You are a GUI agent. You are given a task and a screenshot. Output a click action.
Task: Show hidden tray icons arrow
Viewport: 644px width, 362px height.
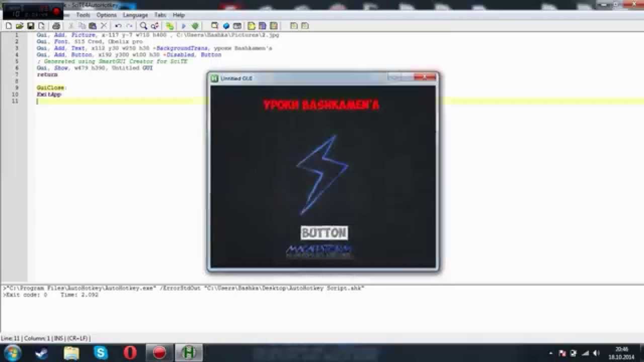pyautogui.click(x=551, y=353)
